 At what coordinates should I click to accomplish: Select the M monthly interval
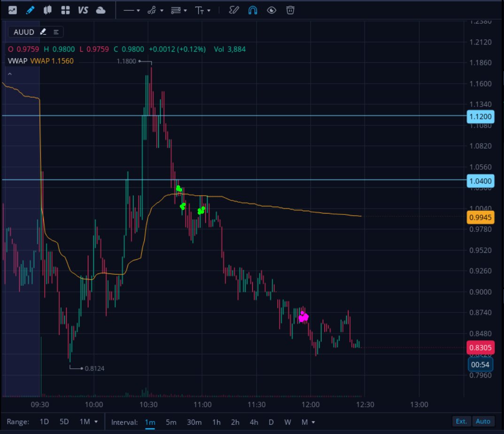tap(304, 422)
